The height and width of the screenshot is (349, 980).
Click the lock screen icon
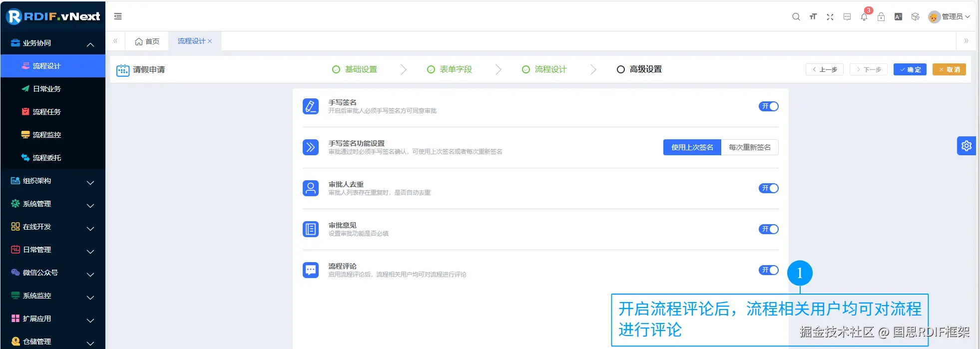tap(881, 16)
